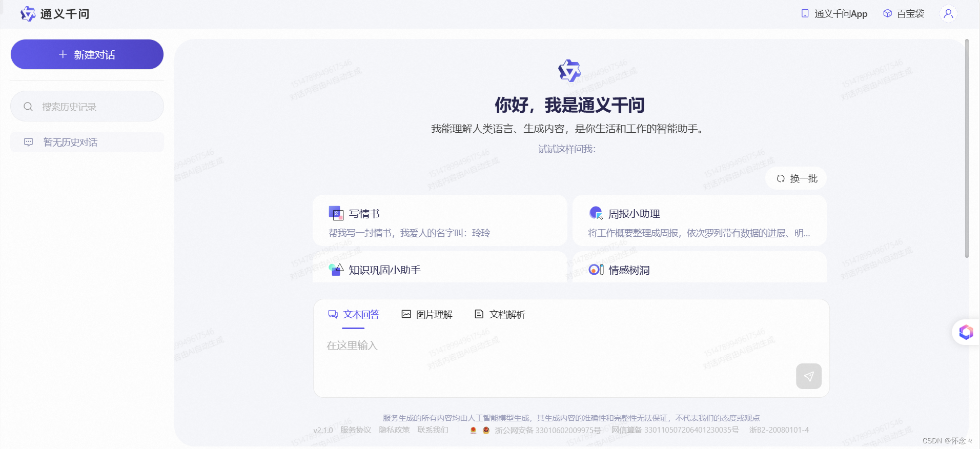
Task: Open the 百宝袋 toolbox
Action: coord(904,14)
